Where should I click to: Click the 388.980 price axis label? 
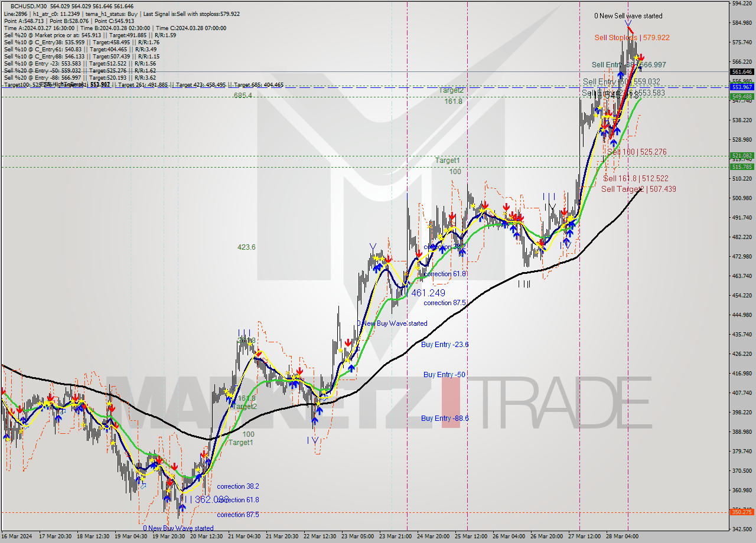[x=742, y=431]
